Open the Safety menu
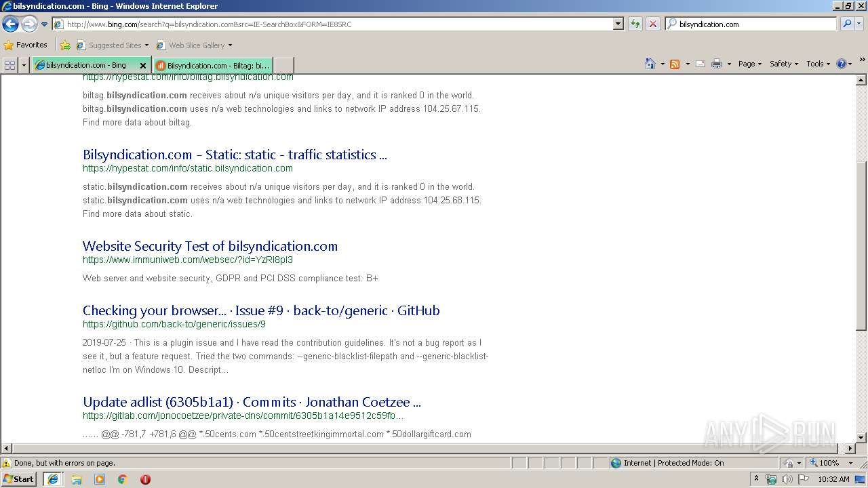868x488 pixels. click(x=784, y=64)
